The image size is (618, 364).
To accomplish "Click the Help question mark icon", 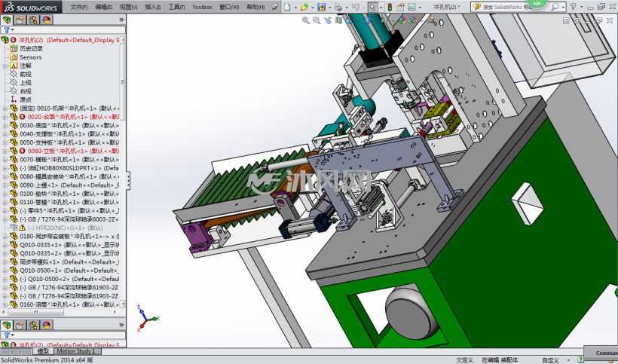I will point(573,7).
